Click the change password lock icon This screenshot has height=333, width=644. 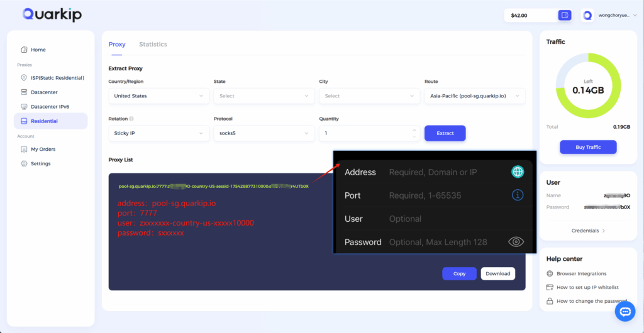[550, 301]
